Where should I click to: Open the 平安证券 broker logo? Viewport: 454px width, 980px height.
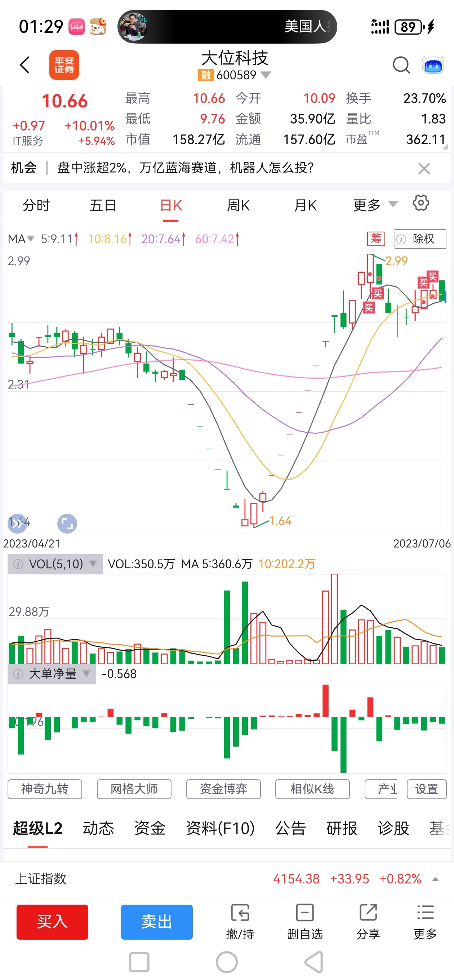pyautogui.click(x=64, y=65)
